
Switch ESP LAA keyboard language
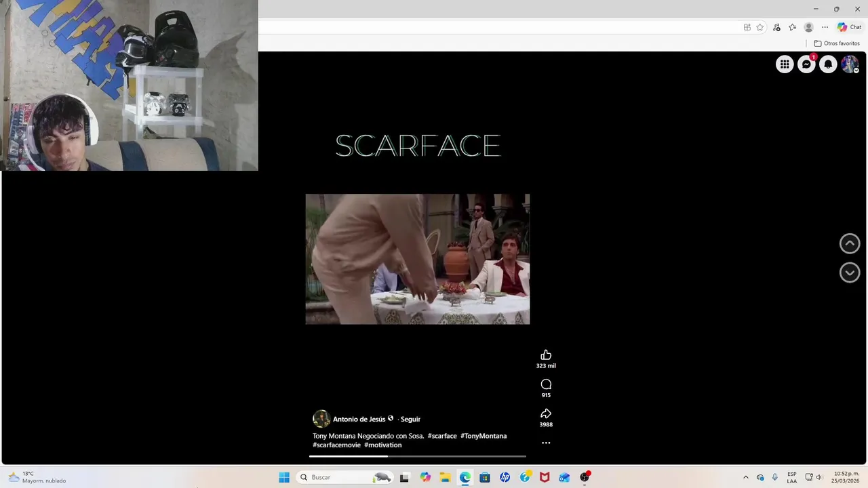792,477
